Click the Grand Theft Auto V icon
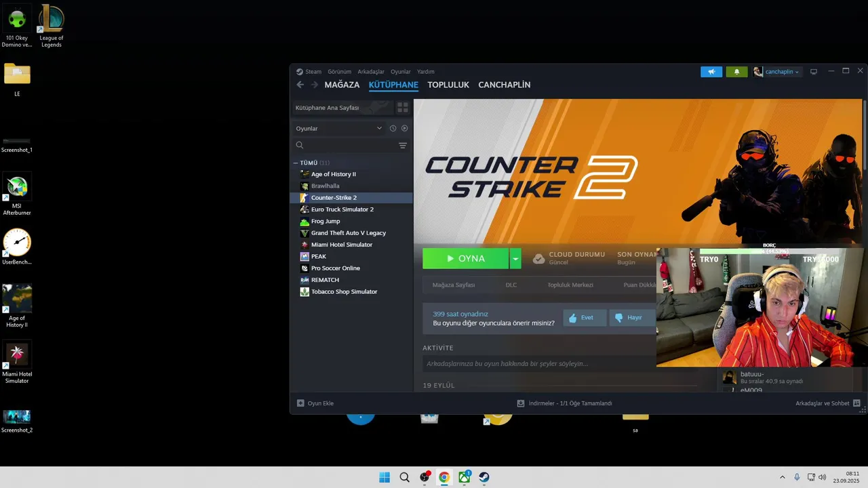 305,233
